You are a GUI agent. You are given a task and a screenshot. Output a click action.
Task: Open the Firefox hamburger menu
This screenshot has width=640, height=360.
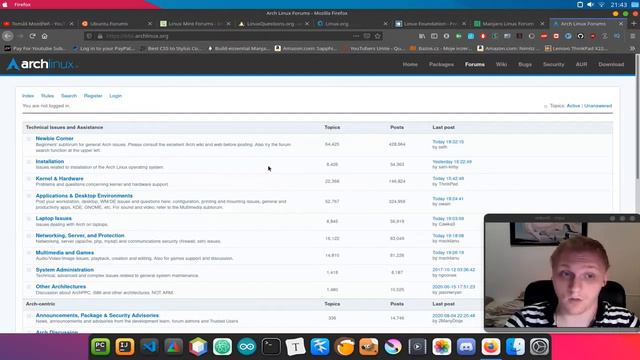click(633, 36)
